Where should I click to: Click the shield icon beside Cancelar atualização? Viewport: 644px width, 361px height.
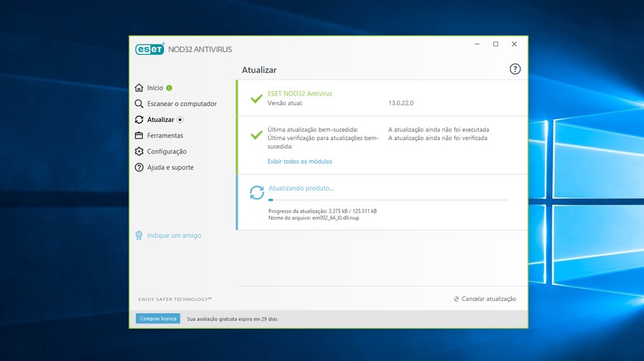tap(456, 299)
